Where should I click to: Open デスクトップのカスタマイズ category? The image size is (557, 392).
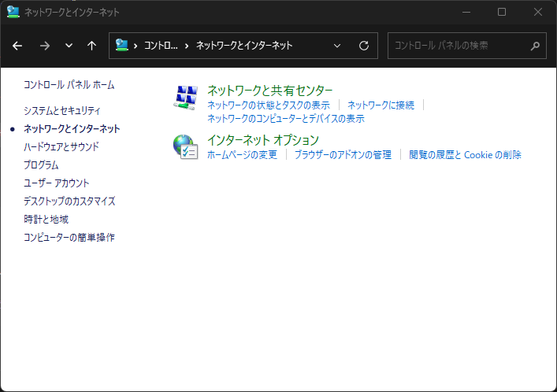pyautogui.click(x=69, y=201)
